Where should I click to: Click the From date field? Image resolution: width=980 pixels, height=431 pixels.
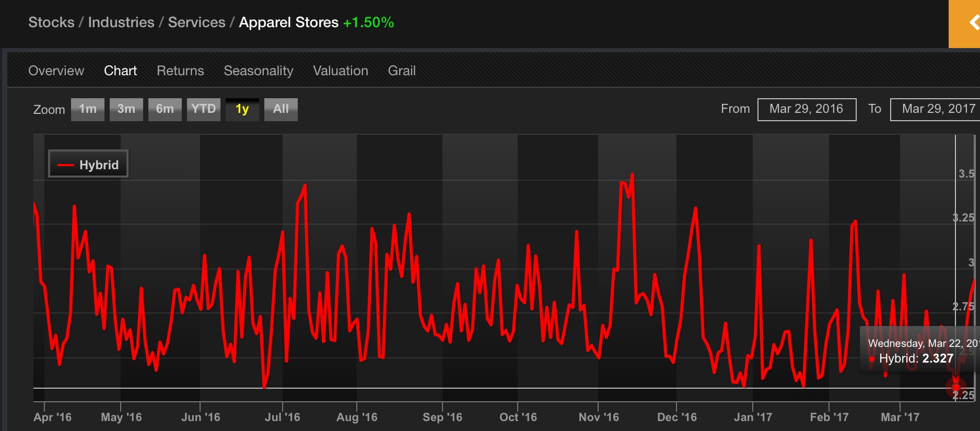(x=807, y=109)
